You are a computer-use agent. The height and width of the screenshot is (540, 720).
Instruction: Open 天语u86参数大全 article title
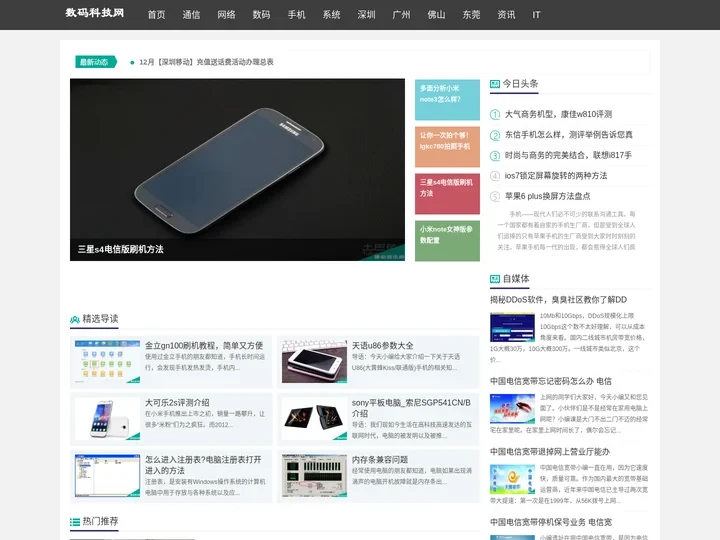pos(382,346)
